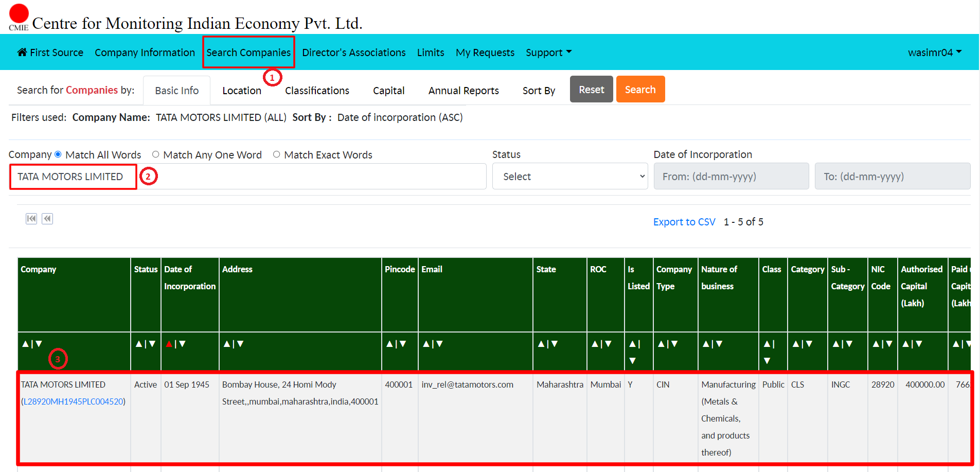This screenshot has width=980, height=472.
Task: Sort Address column descending
Action: tap(240, 344)
